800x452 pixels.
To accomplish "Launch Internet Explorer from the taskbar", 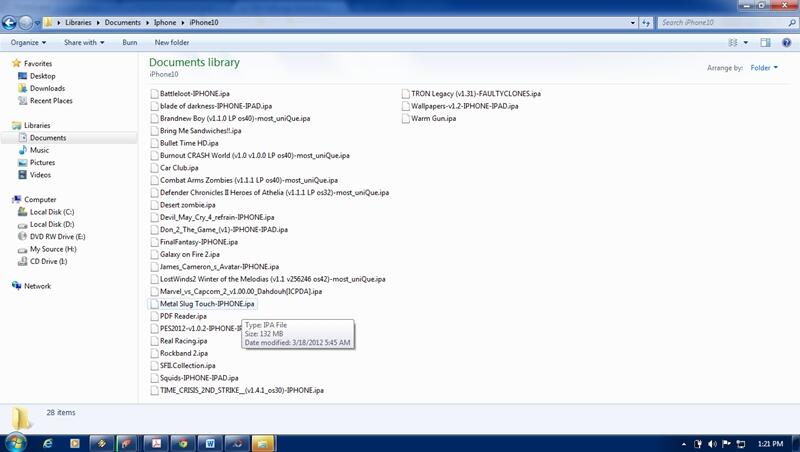I will click(x=47, y=443).
